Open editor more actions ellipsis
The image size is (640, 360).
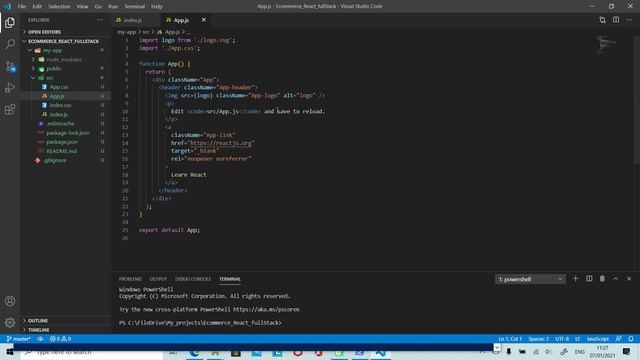[629, 20]
